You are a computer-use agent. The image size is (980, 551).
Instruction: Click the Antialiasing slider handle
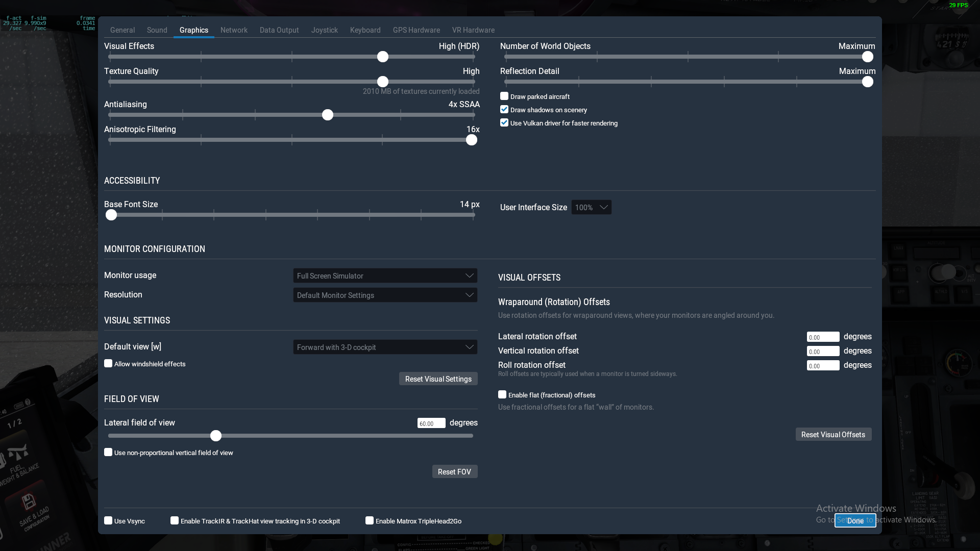tap(328, 115)
